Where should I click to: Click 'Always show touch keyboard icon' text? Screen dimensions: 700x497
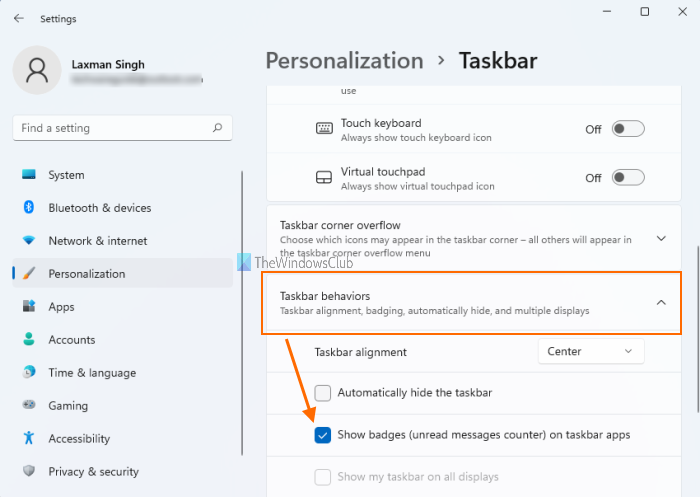point(416,138)
